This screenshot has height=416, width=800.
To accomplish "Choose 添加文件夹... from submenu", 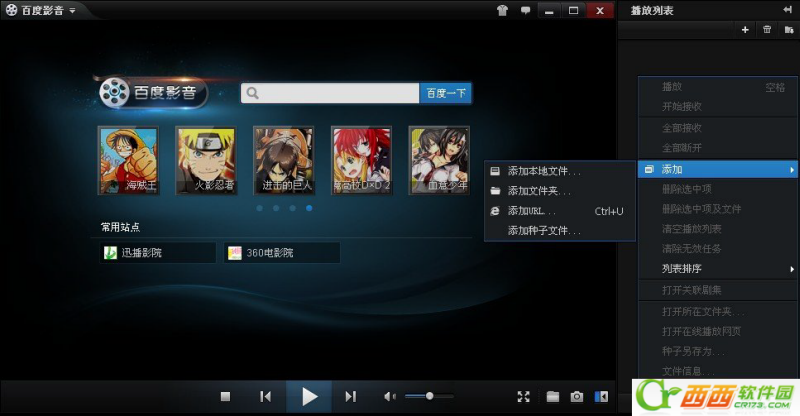I will coord(560,191).
